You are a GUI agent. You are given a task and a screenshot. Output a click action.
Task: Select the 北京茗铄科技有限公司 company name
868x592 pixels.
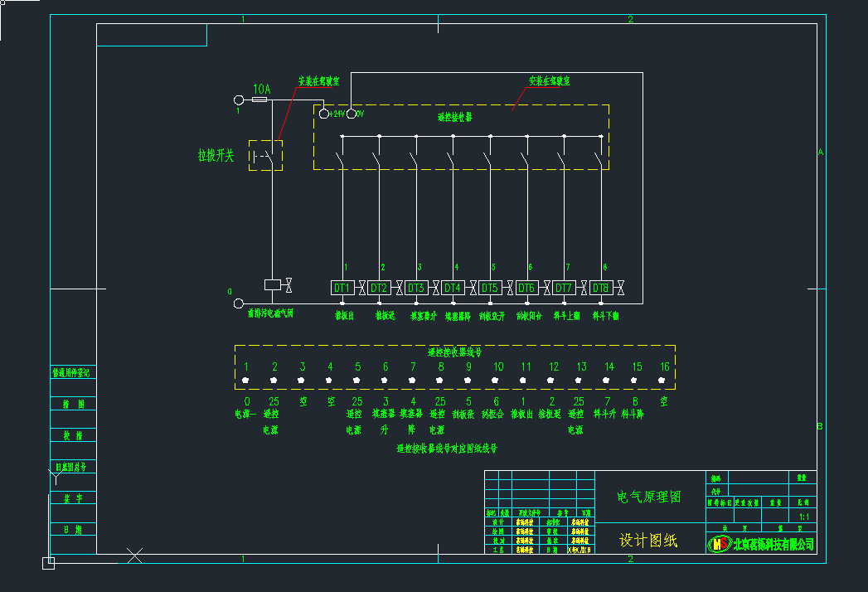773,545
